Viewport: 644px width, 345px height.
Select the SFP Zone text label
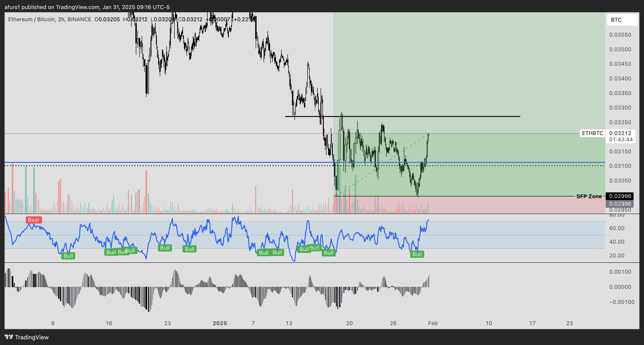click(x=589, y=196)
